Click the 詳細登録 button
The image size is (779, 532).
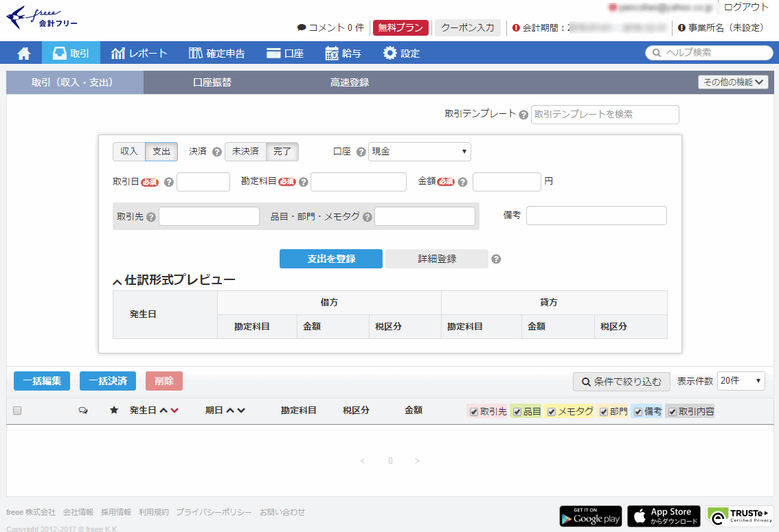click(437, 259)
